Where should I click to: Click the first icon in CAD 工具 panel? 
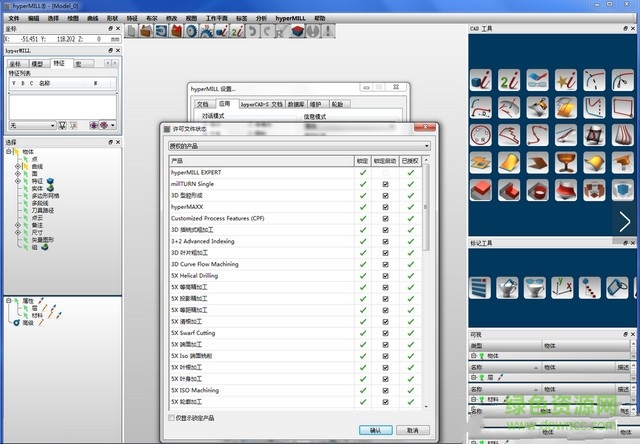(482, 80)
